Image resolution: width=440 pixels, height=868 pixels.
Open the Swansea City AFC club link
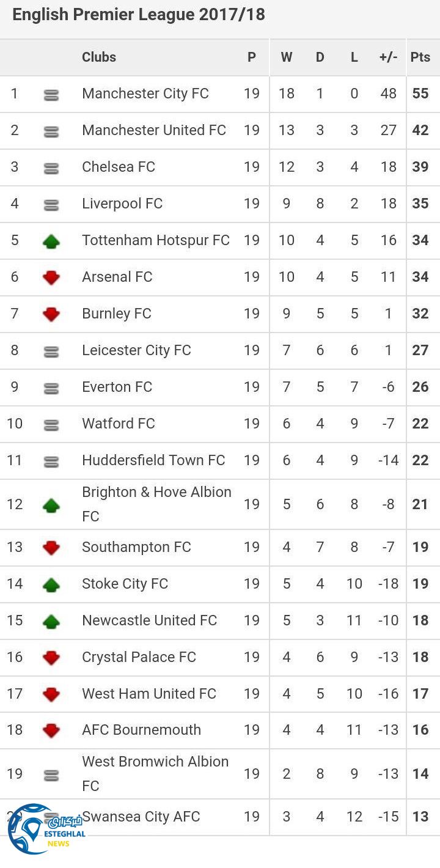coord(141,817)
